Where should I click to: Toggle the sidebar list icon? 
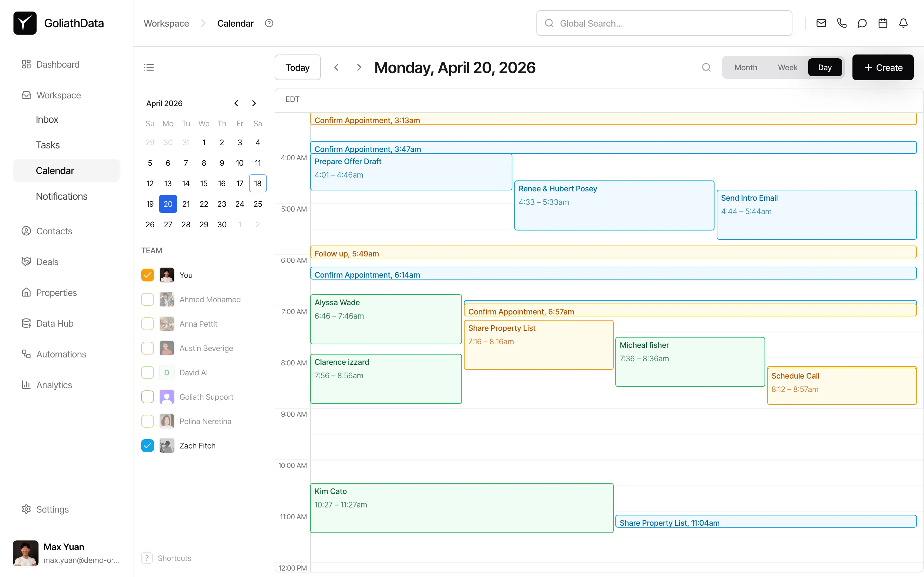point(149,68)
